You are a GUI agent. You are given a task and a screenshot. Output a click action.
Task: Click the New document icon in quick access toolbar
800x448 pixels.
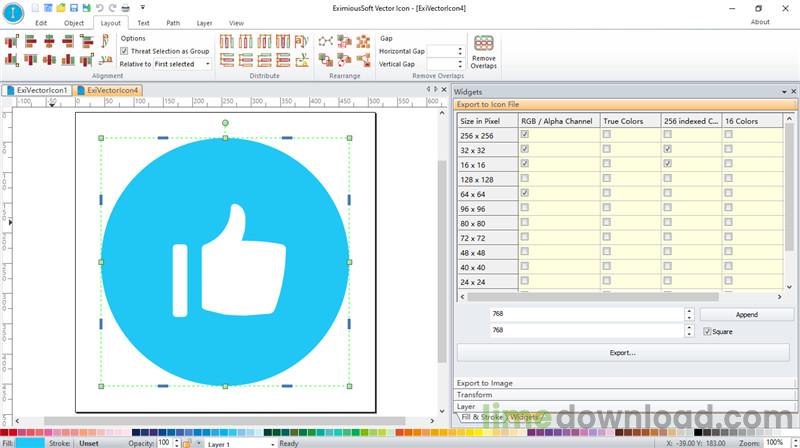pyautogui.click(x=35, y=8)
